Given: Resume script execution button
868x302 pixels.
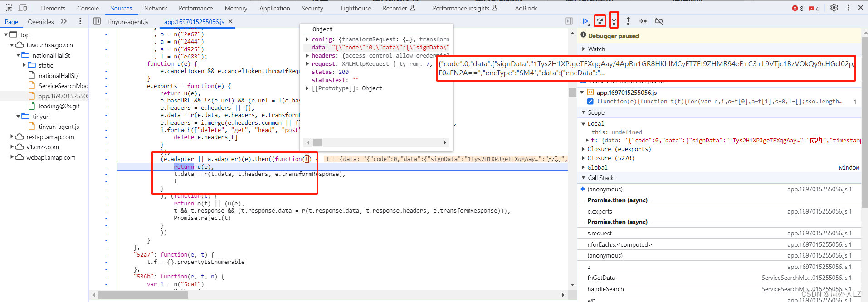Looking at the screenshot, I should [x=585, y=21].
